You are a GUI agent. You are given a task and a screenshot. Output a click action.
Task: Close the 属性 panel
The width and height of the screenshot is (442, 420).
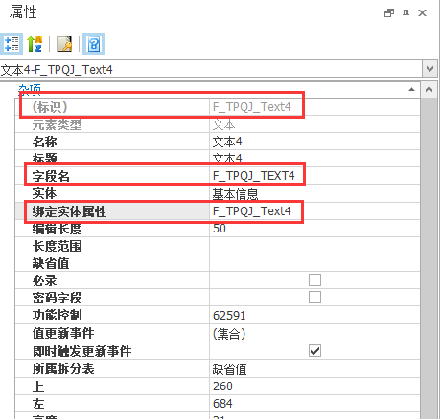point(422,13)
